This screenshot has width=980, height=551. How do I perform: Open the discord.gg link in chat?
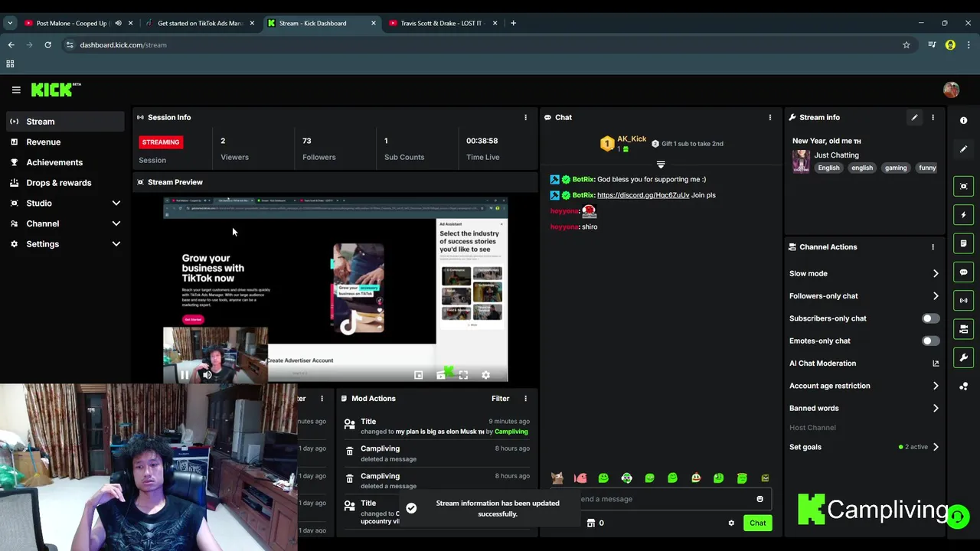643,195
